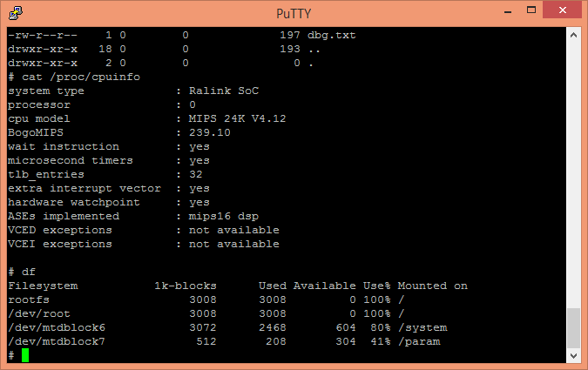Image resolution: width=588 pixels, height=370 pixels.
Task: Click the 'mips16 dsp' value
Action: (224, 217)
